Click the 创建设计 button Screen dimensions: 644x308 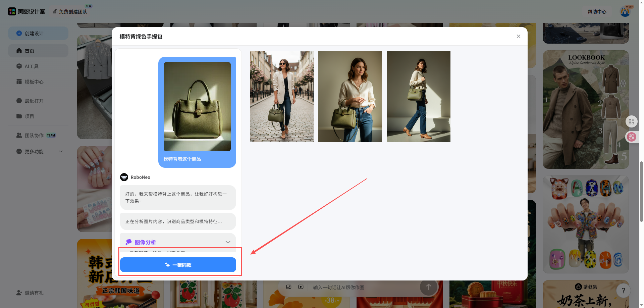pos(38,33)
